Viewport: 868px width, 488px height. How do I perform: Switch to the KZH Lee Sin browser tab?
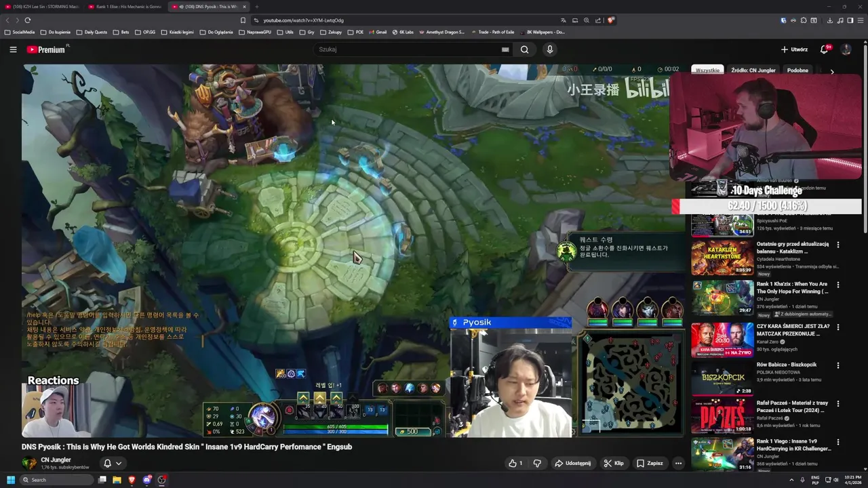42,7
